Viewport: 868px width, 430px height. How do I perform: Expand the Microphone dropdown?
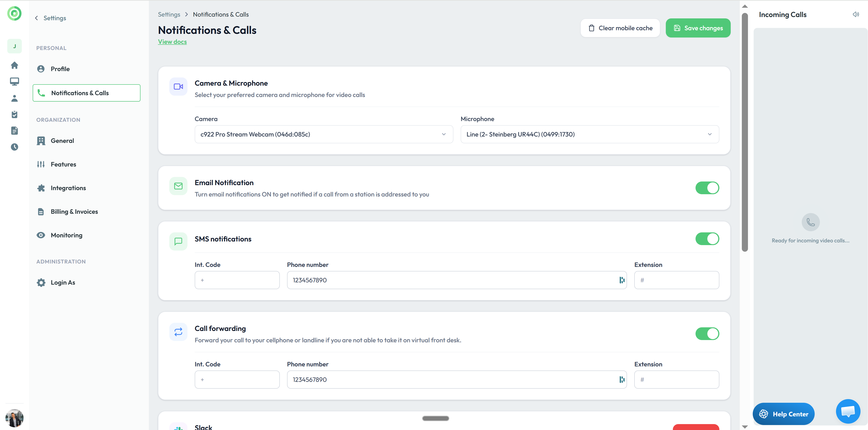(x=589, y=134)
